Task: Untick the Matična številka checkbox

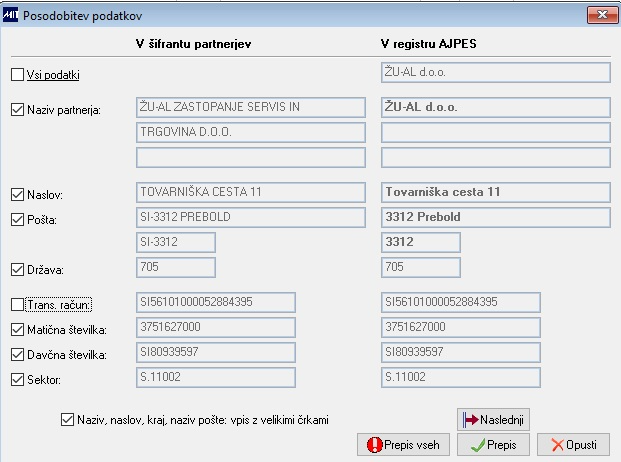Action: [17, 330]
